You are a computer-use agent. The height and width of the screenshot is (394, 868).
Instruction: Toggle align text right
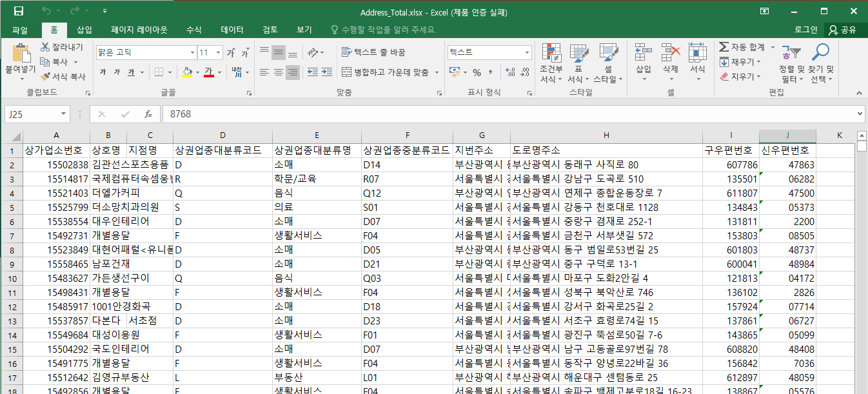[x=293, y=72]
